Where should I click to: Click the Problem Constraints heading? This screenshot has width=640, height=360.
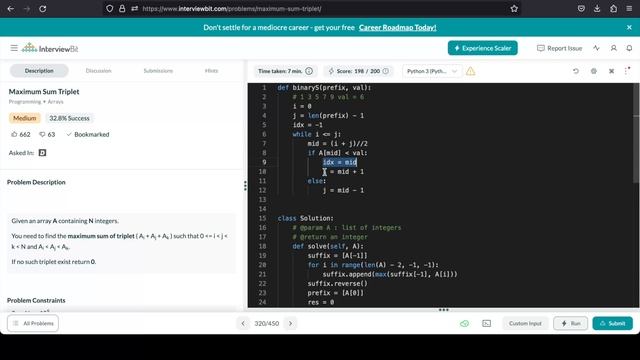point(36,300)
